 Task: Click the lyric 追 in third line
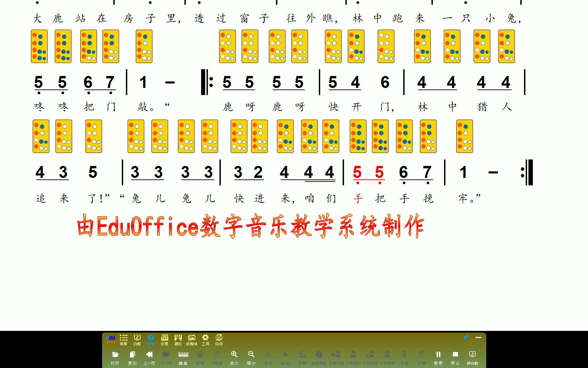[x=41, y=198]
